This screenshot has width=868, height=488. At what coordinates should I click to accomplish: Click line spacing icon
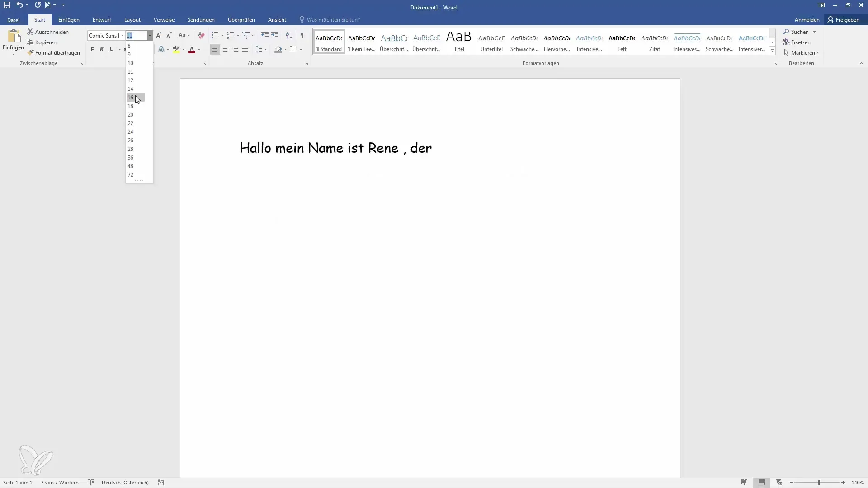[x=259, y=49]
